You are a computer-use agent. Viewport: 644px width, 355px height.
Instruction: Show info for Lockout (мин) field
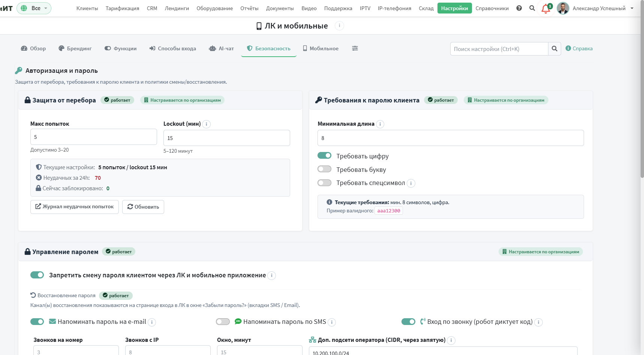[207, 124]
